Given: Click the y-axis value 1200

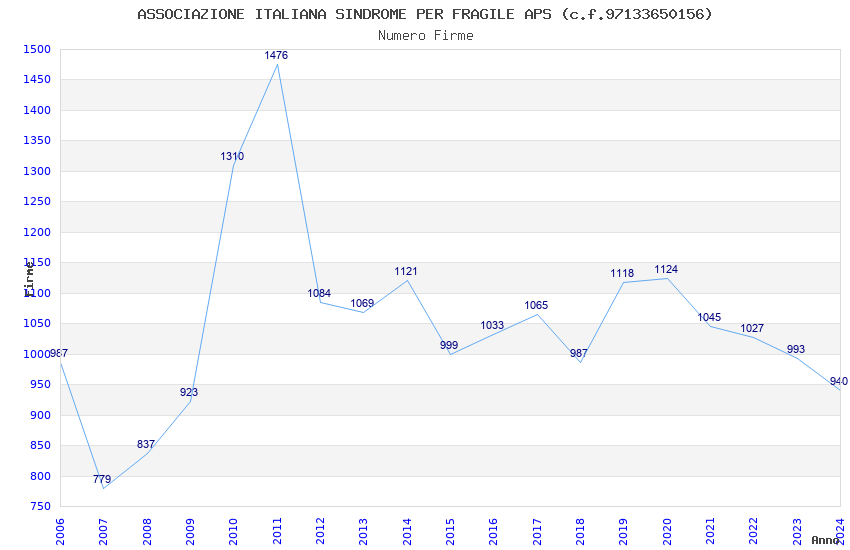Looking at the screenshot, I should click(37, 232).
